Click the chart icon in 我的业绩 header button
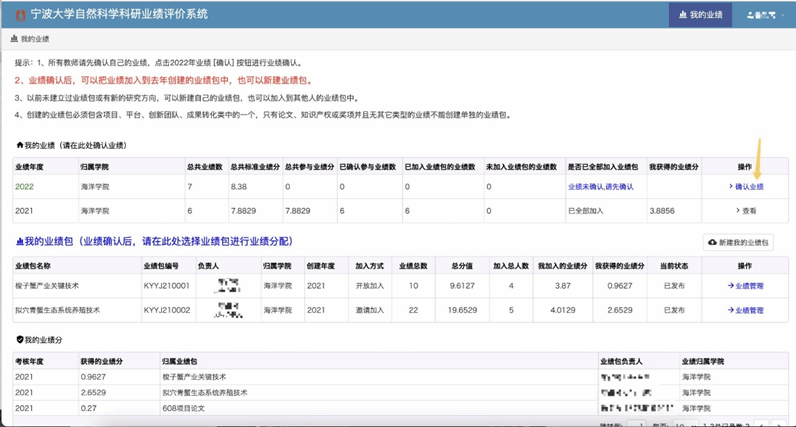The height and width of the screenshot is (427, 796). (x=683, y=15)
